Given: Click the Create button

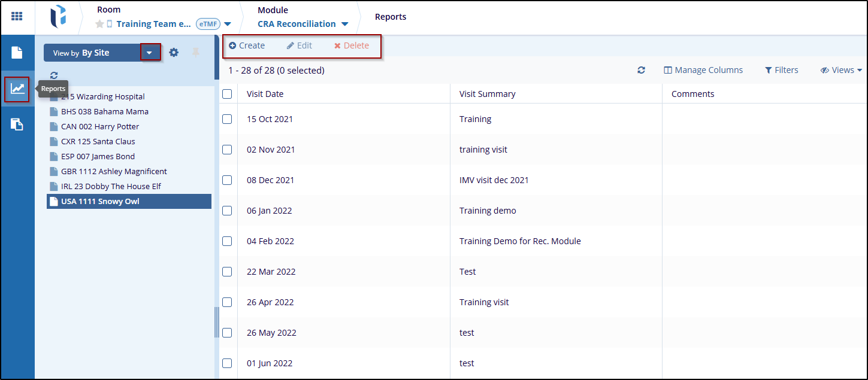Looking at the screenshot, I should coord(247,45).
